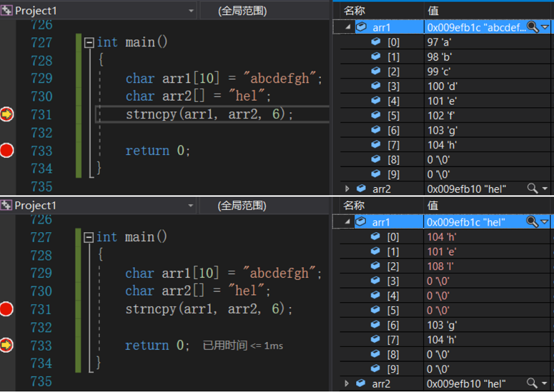Click the value 0x009efb10 "hel" for arr2 in top panel
554x392 pixels.
[x=467, y=189]
